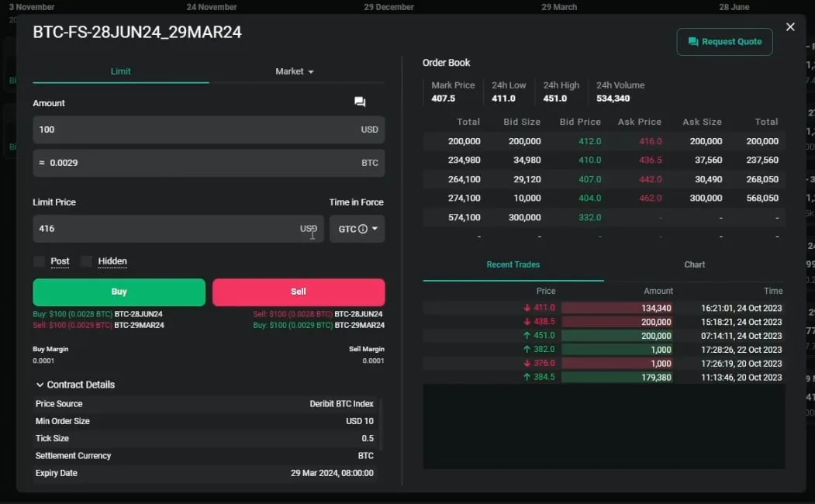The image size is (815, 504).
Task: Click the Deribit BTC Index price source value
Action: click(x=341, y=404)
